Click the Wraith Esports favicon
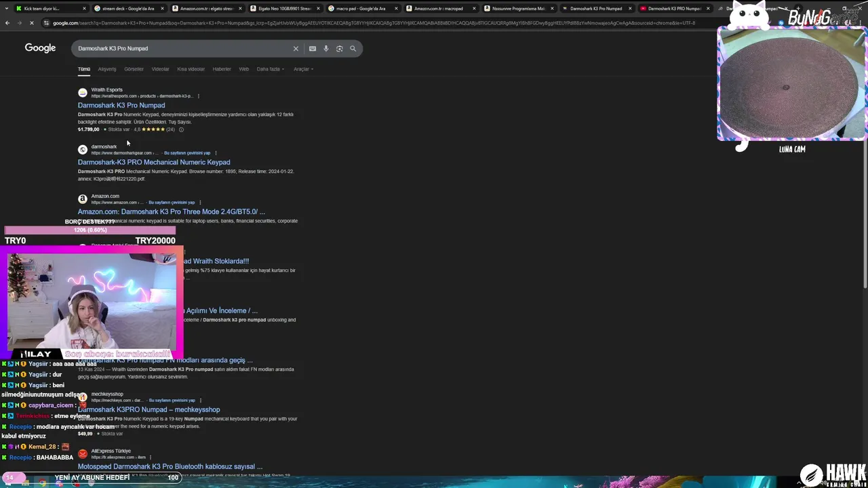This screenshot has width=868, height=488. pos(83,93)
